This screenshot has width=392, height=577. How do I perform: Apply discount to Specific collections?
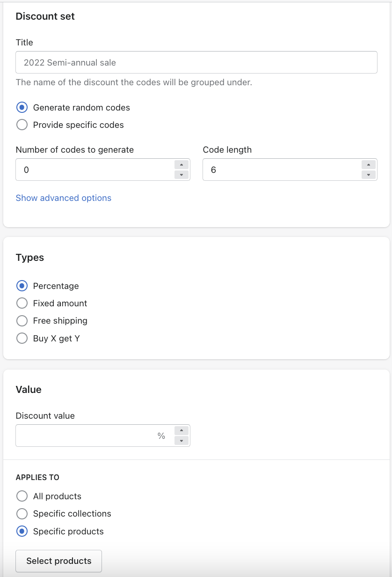tap(22, 514)
